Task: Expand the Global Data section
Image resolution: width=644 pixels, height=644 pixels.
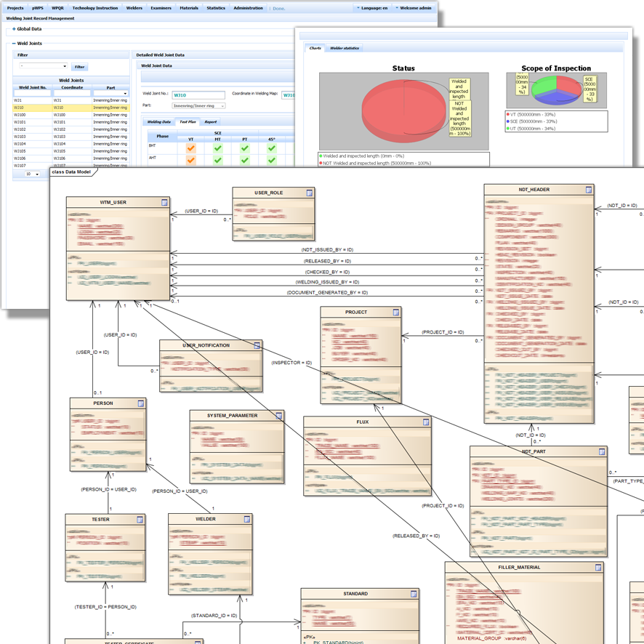Action: pyautogui.click(x=14, y=29)
